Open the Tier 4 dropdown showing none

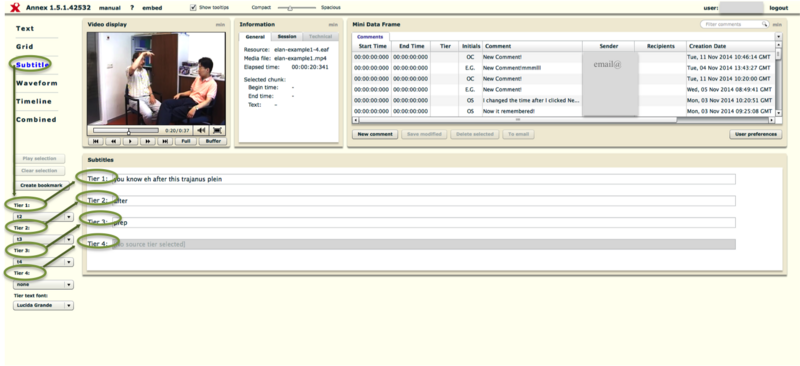coord(43,285)
